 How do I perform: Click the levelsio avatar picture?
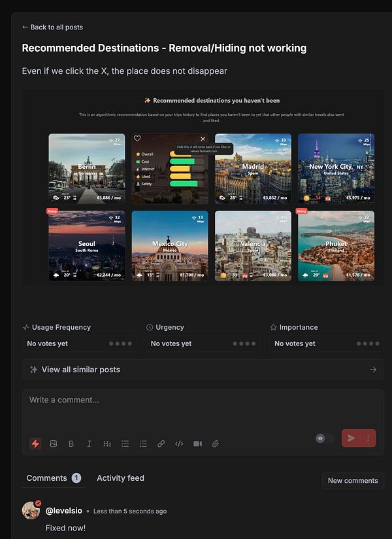(31, 510)
